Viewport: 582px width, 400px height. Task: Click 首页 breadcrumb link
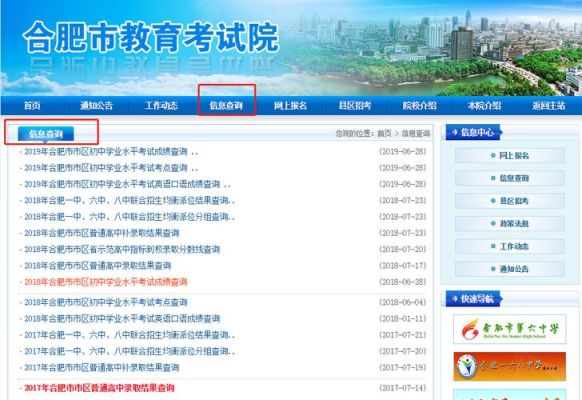click(384, 134)
